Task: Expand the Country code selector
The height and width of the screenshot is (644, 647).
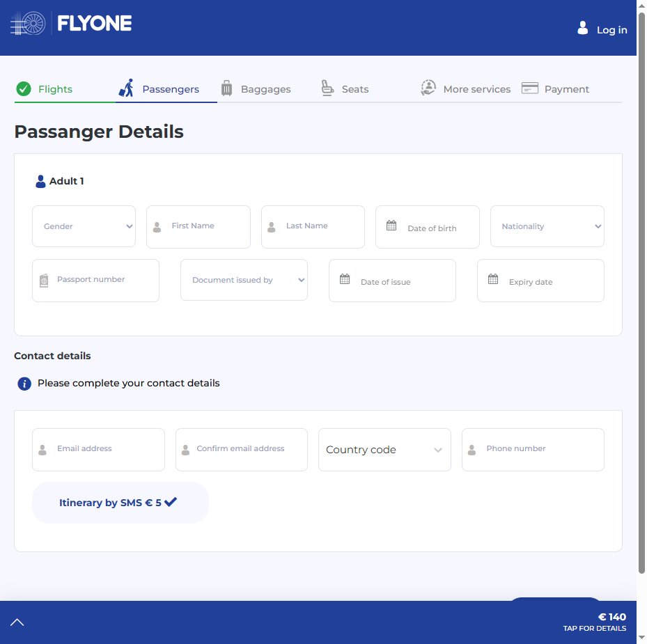Action: [384, 450]
